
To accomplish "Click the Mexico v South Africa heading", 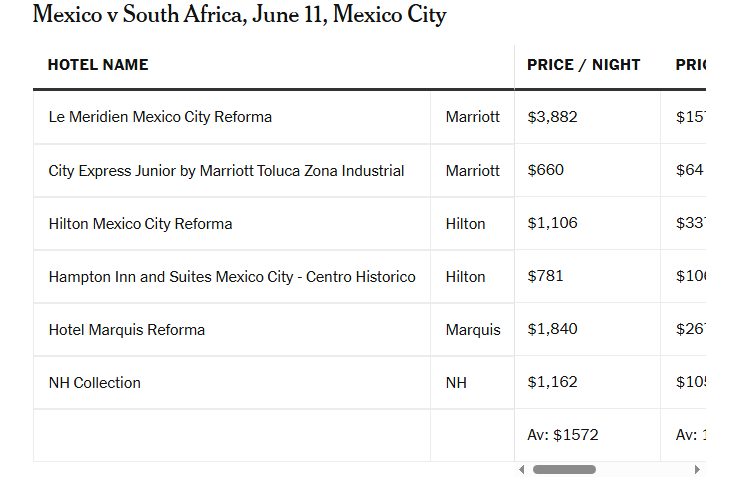I will (x=239, y=15).
